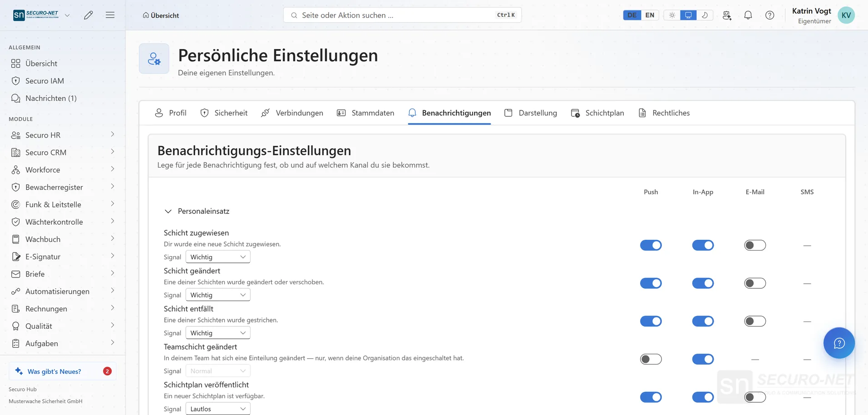Image resolution: width=868 pixels, height=415 pixels.
Task: Go to the Rechtliches tab
Action: (664, 113)
